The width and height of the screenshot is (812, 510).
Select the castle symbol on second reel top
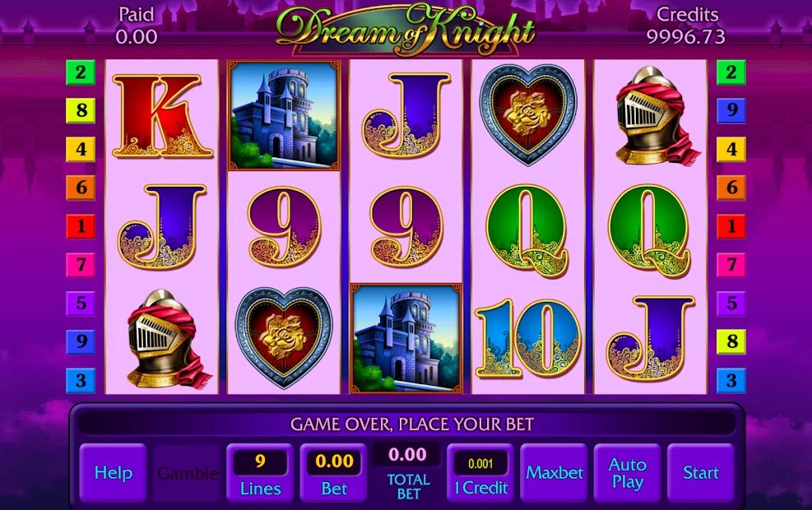pos(284,115)
